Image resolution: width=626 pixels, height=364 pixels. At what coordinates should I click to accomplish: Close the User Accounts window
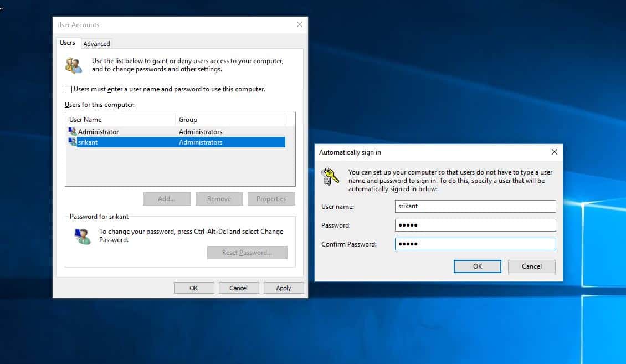click(x=299, y=24)
